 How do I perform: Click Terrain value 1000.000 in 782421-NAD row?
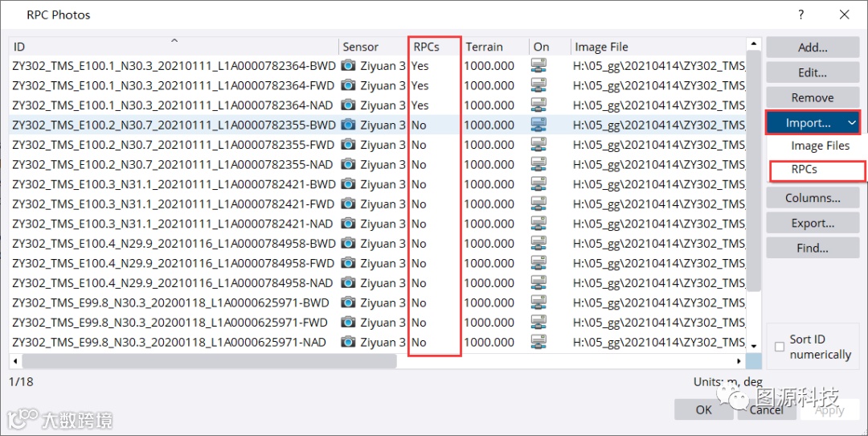click(x=489, y=224)
